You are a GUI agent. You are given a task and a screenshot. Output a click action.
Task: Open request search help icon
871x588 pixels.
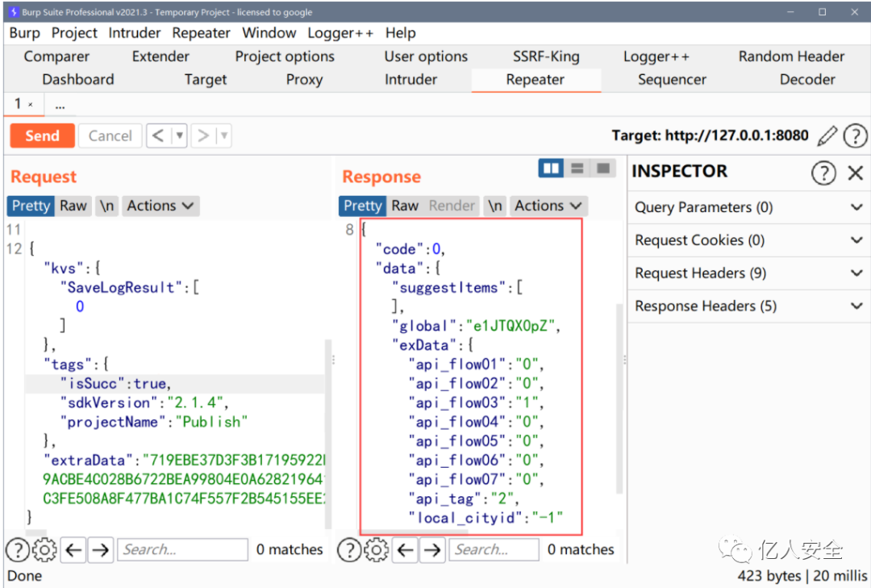[x=18, y=549]
